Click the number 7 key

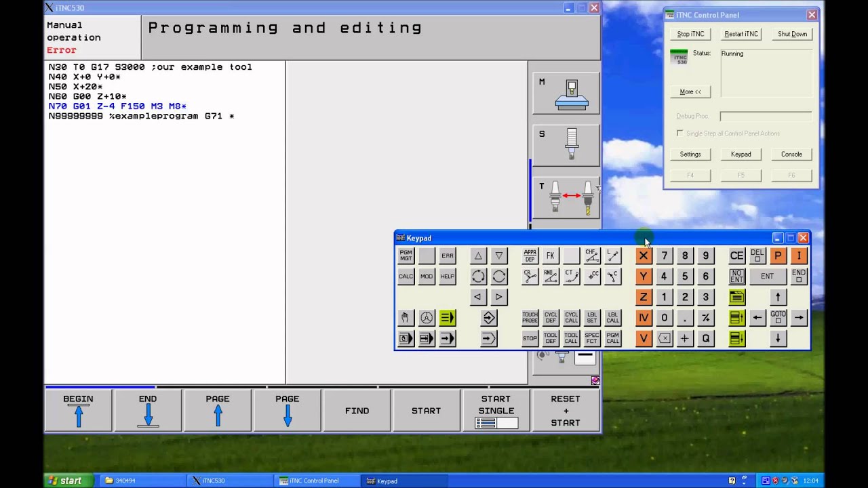(665, 256)
